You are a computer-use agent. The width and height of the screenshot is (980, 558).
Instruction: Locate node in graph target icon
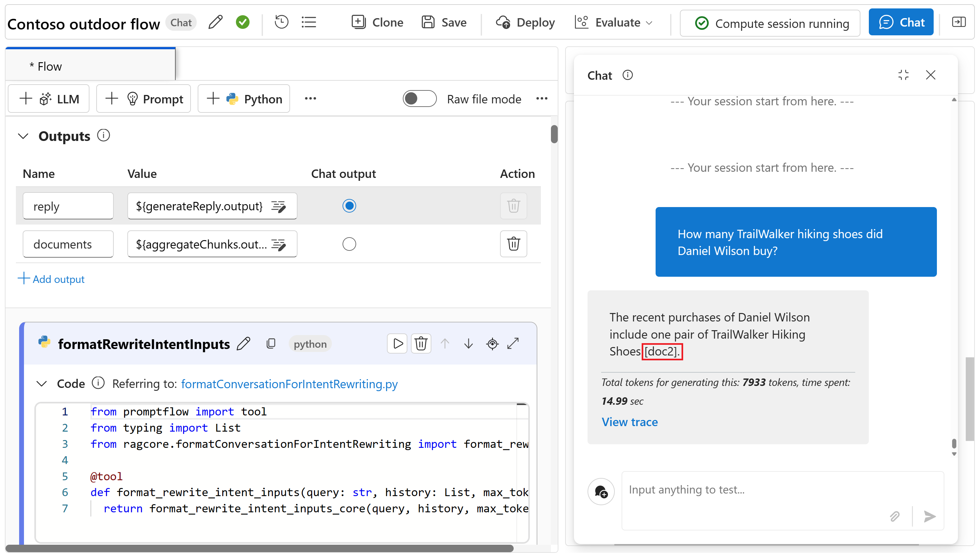[x=492, y=344]
